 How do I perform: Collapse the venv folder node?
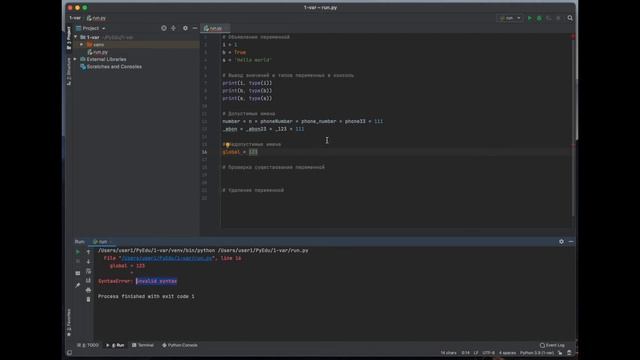coord(82,44)
